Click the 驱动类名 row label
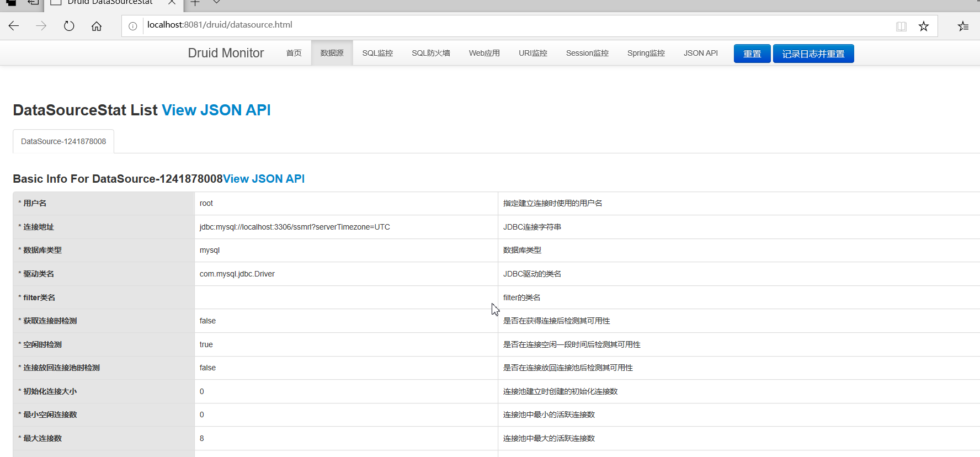The height and width of the screenshot is (457, 980). tap(39, 274)
